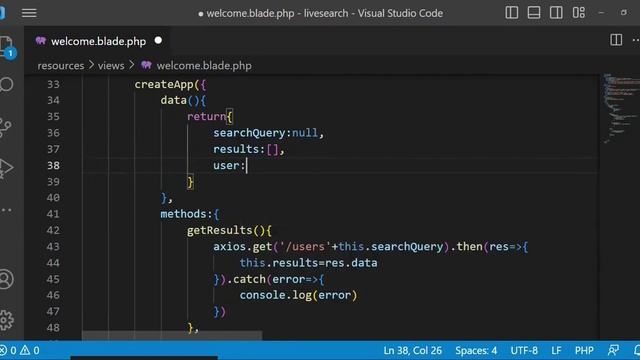
Task: Click searchQuery:null on line 36
Action: pos(265,133)
